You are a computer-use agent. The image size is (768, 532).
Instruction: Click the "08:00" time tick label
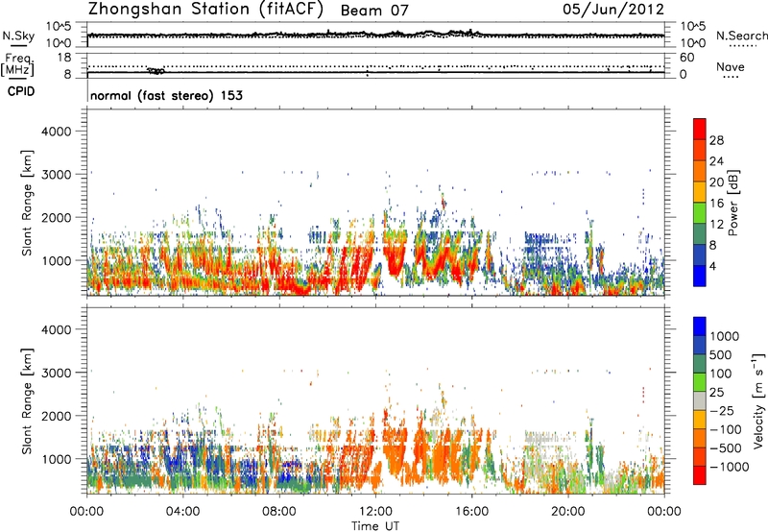point(279,512)
